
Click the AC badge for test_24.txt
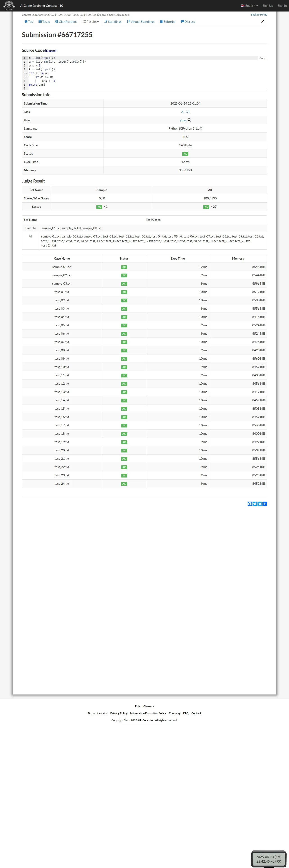click(x=124, y=484)
